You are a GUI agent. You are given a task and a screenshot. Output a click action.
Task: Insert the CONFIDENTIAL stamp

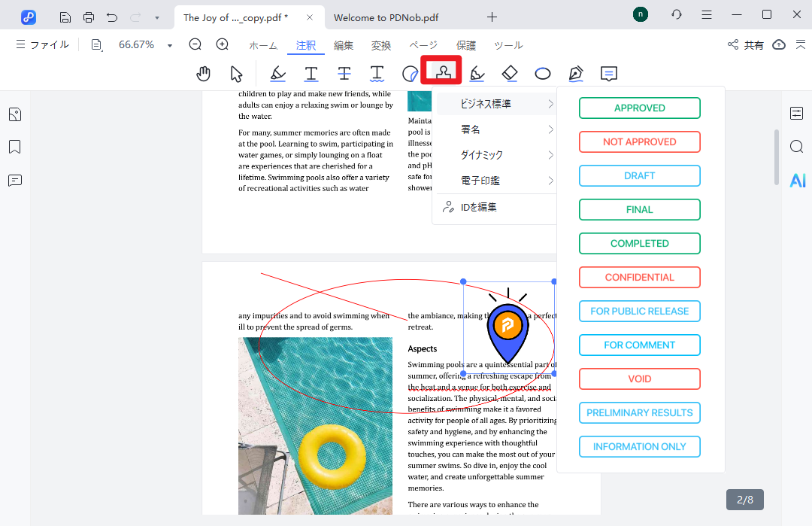click(639, 277)
